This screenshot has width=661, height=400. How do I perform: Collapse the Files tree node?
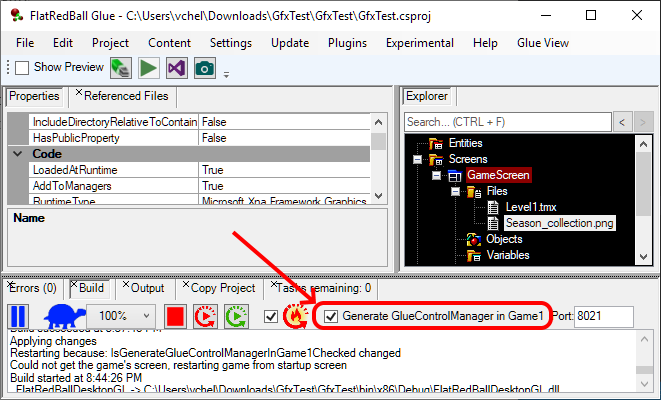click(x=455, y=191)
